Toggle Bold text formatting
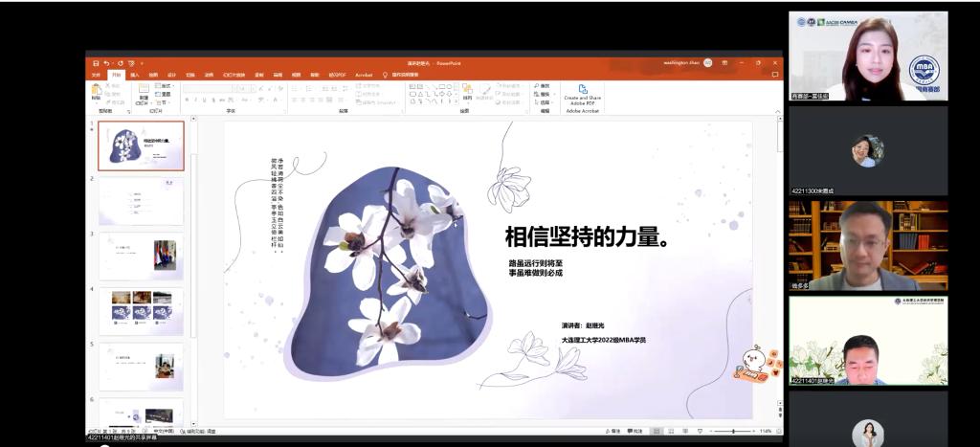 pos(188,100)
